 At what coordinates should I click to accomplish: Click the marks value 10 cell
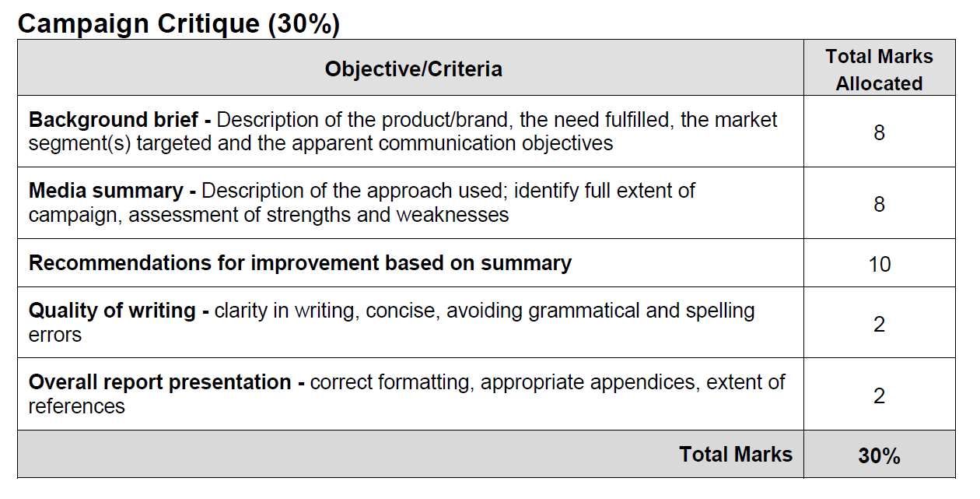(879, 263)
